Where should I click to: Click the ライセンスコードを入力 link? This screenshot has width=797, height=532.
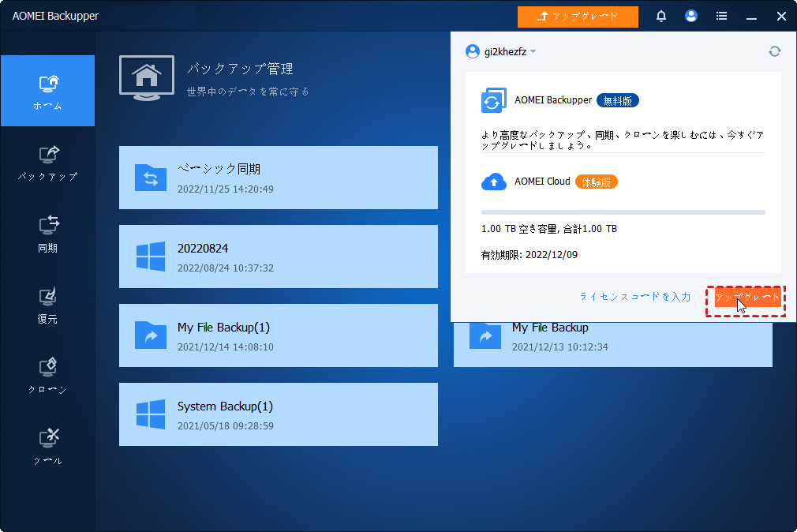pos(635,297)
